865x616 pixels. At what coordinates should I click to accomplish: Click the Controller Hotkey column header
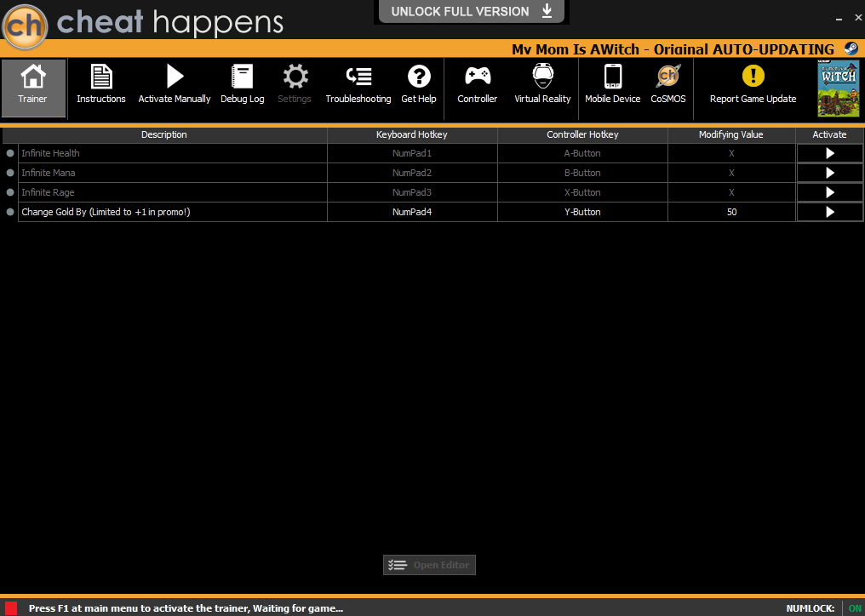582,134
